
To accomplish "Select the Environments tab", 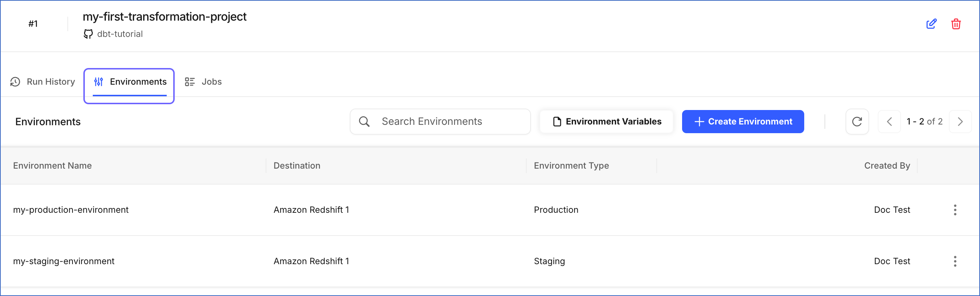I will pyautogui.click(x=130, y=82).
